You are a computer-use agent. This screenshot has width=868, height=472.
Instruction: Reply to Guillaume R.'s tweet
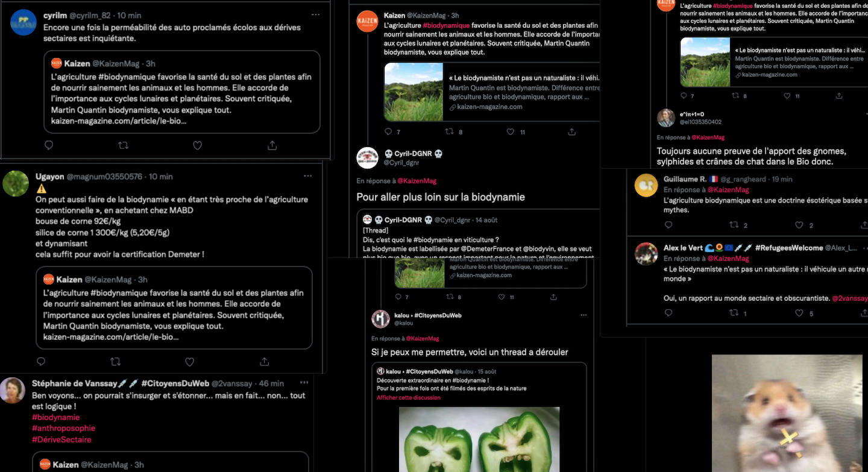tap(668, 225)
